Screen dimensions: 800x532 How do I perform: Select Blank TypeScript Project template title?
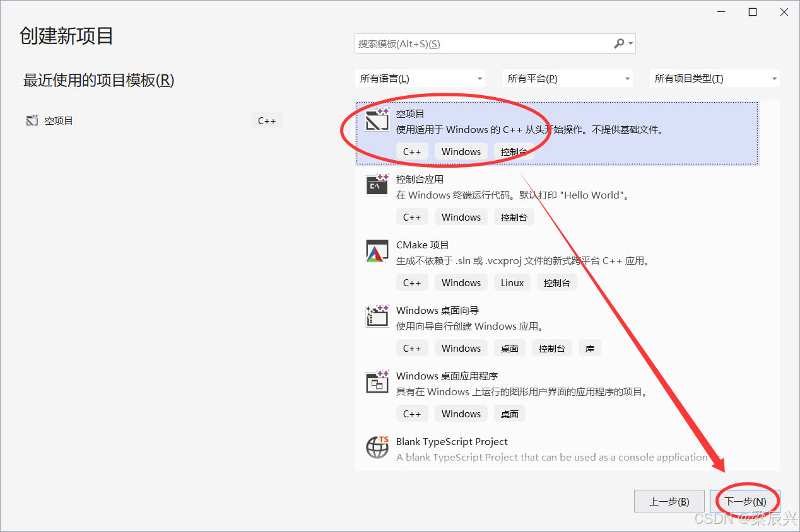[x=452, y=441]
